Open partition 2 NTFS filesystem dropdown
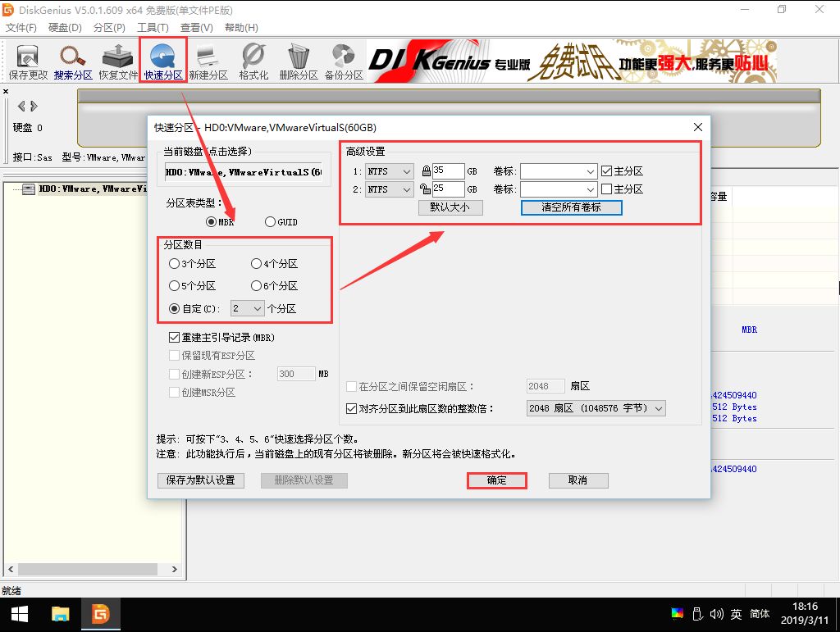This screenshot has width=840, height=632. (x=389, y=189)
